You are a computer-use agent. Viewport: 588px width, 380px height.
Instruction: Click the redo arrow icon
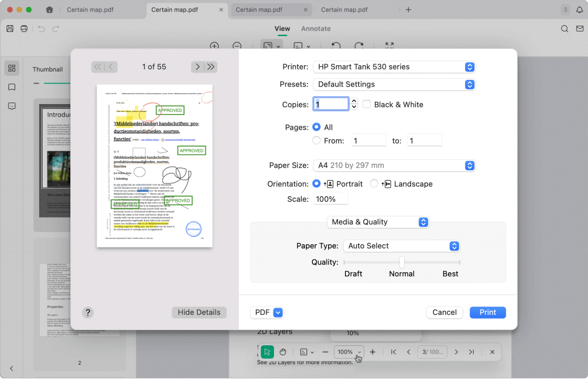pyautogui.click(x=56, y=28)
